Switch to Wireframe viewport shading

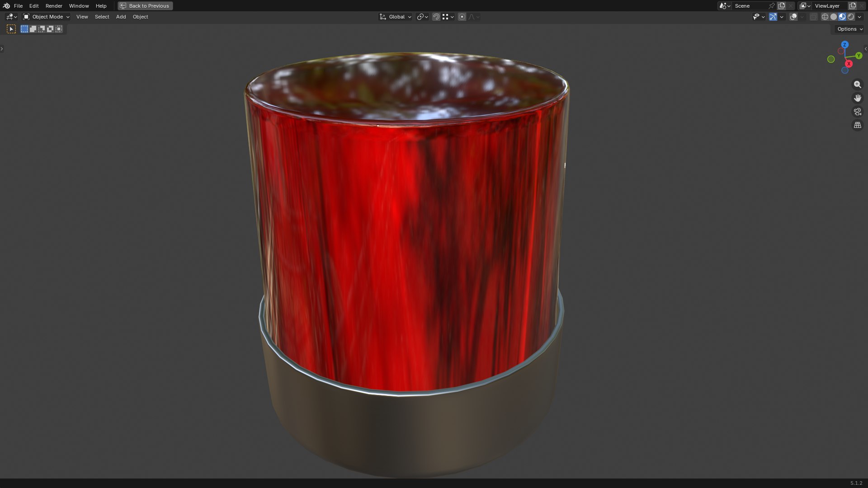pyautogui.click(x=825, y=17)
